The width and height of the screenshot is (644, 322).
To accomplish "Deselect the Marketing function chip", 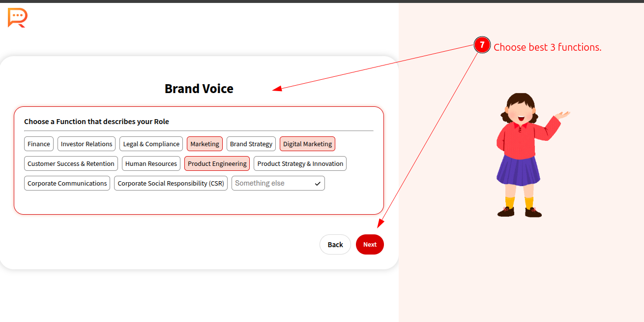I will point(205,144).
